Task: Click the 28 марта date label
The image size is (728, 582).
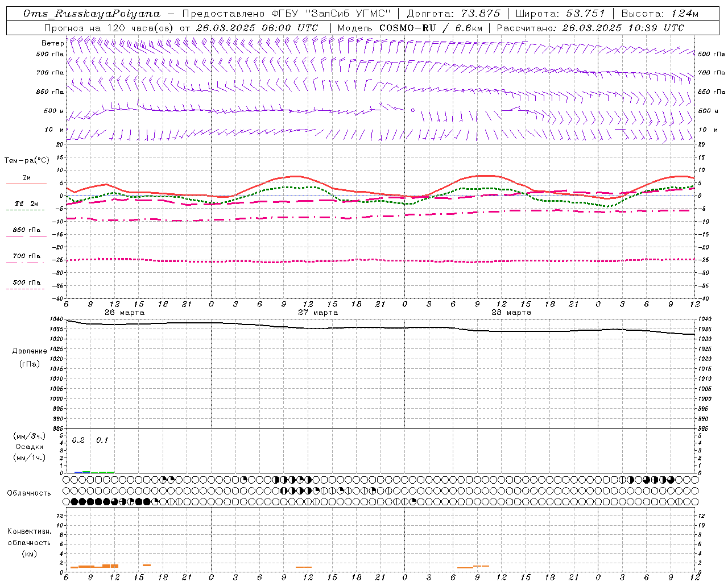Action: click(x=511, y=312)
